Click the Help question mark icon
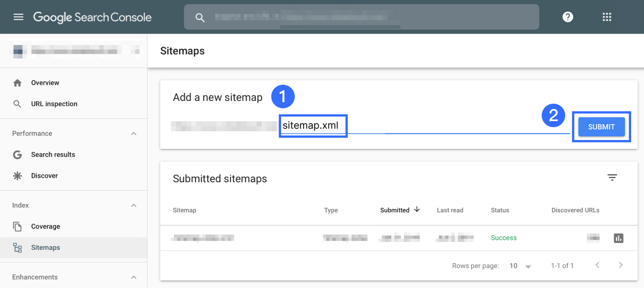The image size is (644, 288). pyautogui.click(x=567, y=17)
